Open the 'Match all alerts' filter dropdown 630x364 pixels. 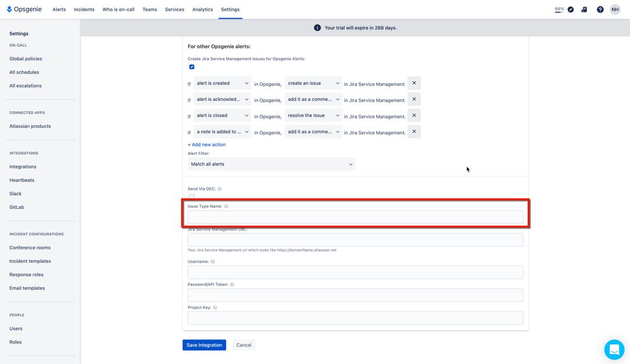coord(271,164)
